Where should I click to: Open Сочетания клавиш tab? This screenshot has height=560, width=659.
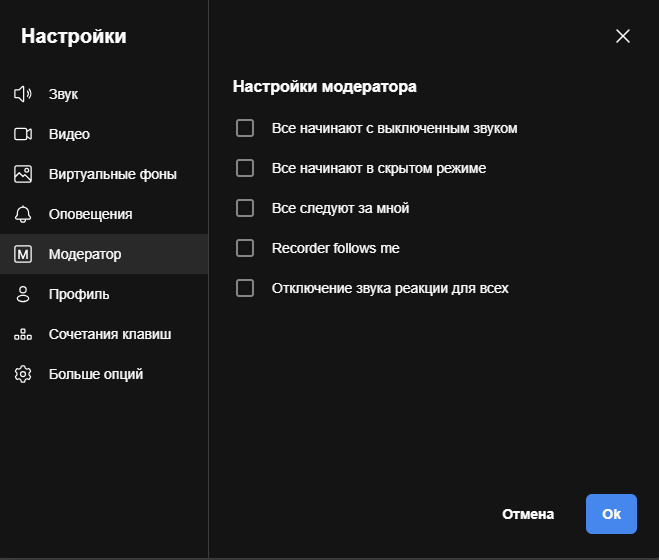click(104, 334)
